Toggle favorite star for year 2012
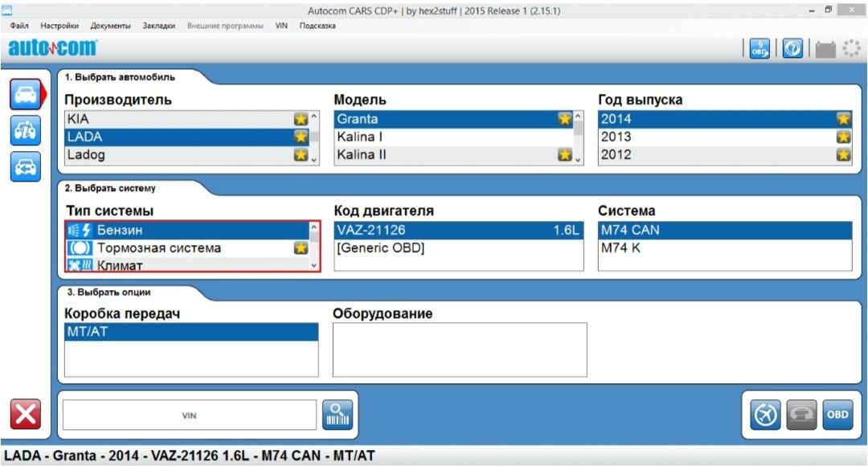 click(x=843, y=154)
